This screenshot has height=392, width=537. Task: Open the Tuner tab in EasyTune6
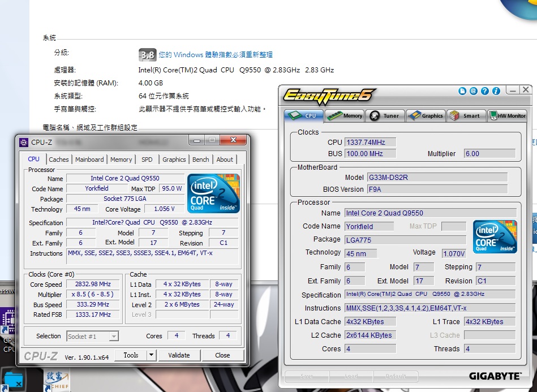(x=385, y=116)
